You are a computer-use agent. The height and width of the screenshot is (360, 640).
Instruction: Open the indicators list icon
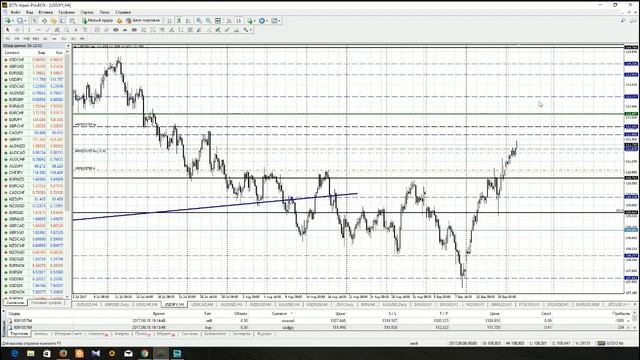(250, 20)
